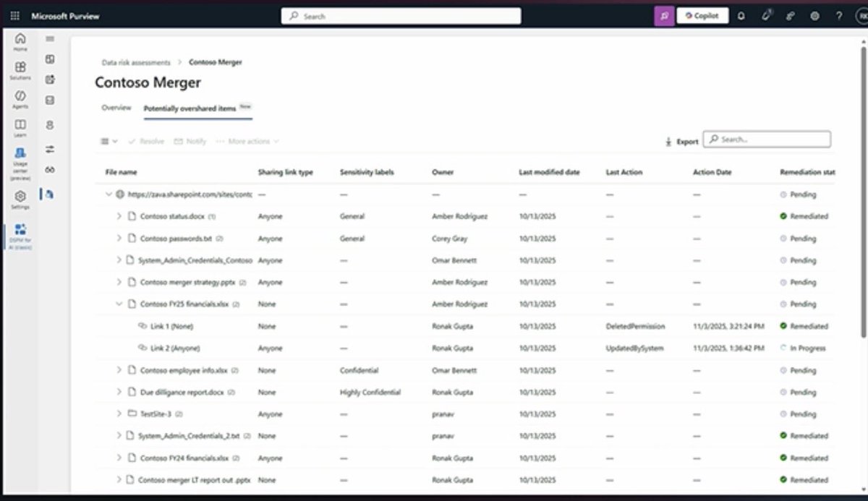This screenshot has height=501, width=868.
Task: Click the Export button
Action: tap(681, 142)
